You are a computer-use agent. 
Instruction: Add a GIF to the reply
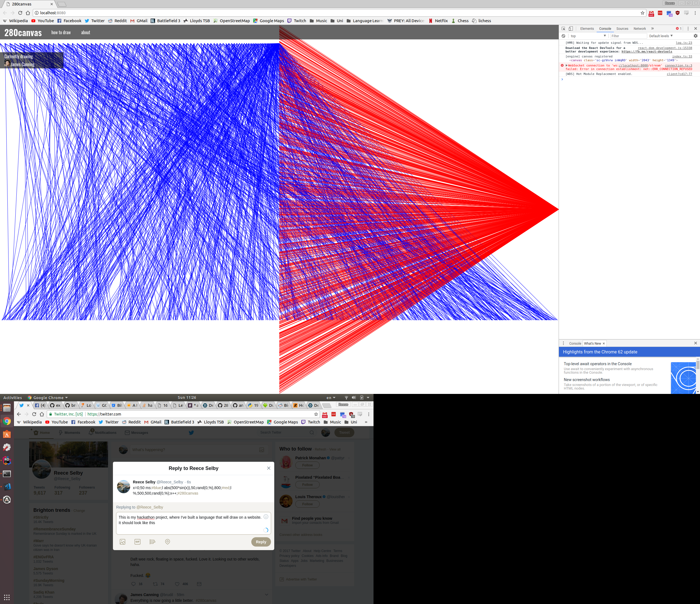click(138, 542)
